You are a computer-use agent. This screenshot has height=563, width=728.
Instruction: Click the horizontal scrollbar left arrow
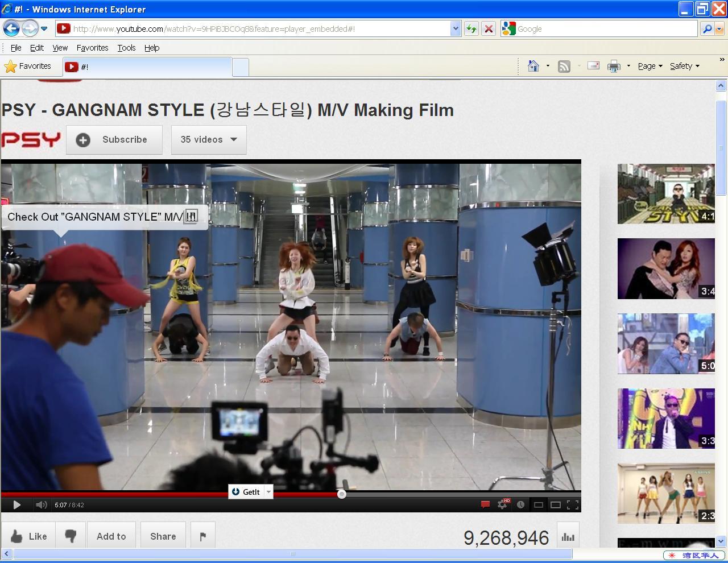pyautogui.click(x=6, y=553)
